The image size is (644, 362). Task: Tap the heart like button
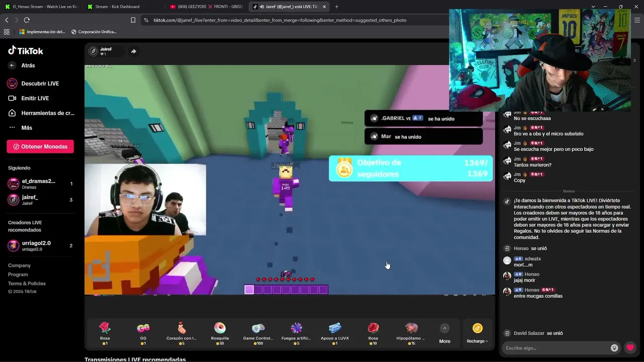(630, 348)
